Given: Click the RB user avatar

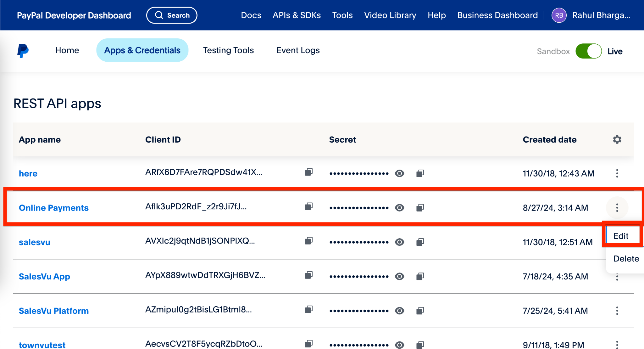Looking at the screenshot, I should pos(559,15).
